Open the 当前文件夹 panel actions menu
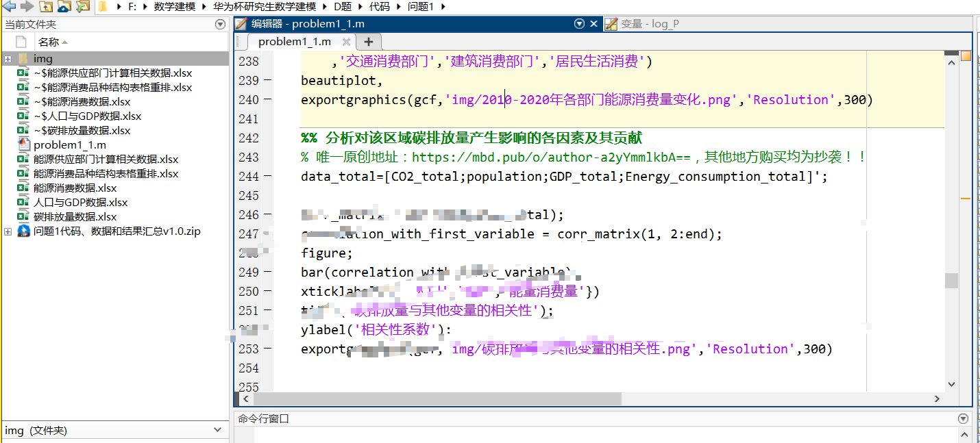Screen dimensions: 980x443 pyautogui.click(x=220, y=24)
